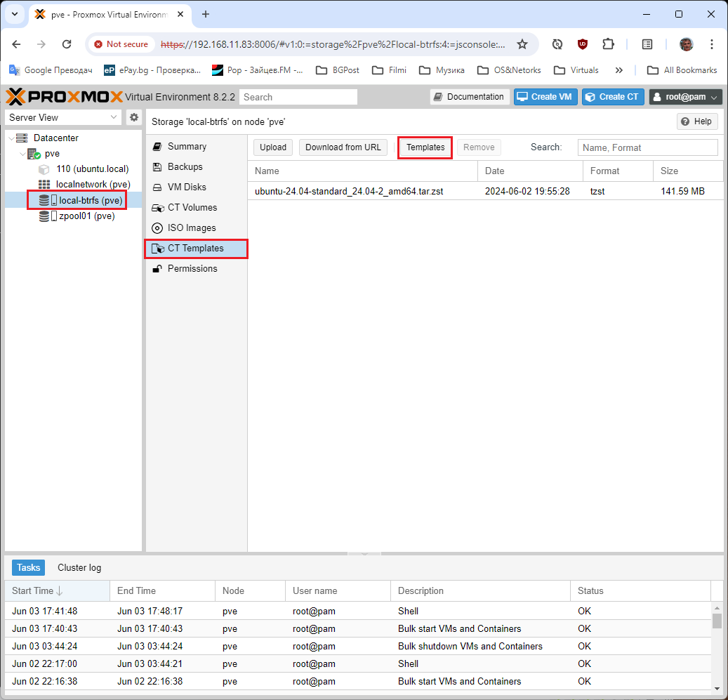
Task: Click the Datacenter server icon
Action: 22,138
